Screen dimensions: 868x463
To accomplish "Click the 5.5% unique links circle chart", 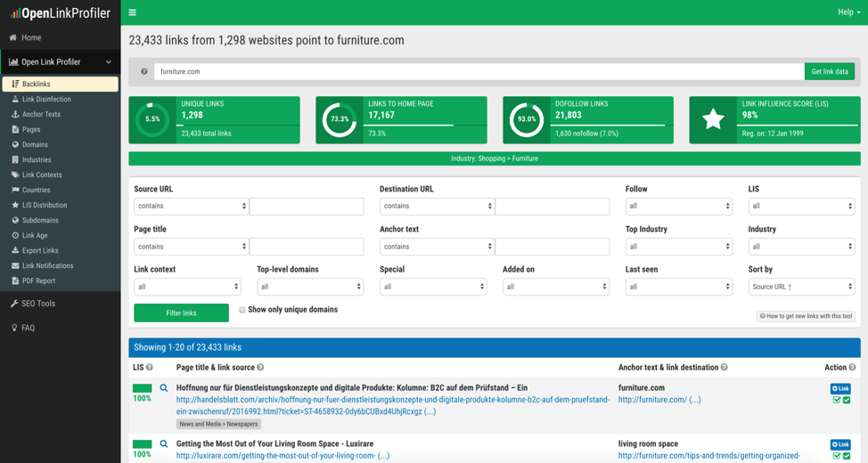I will click(x=152, y=119).
